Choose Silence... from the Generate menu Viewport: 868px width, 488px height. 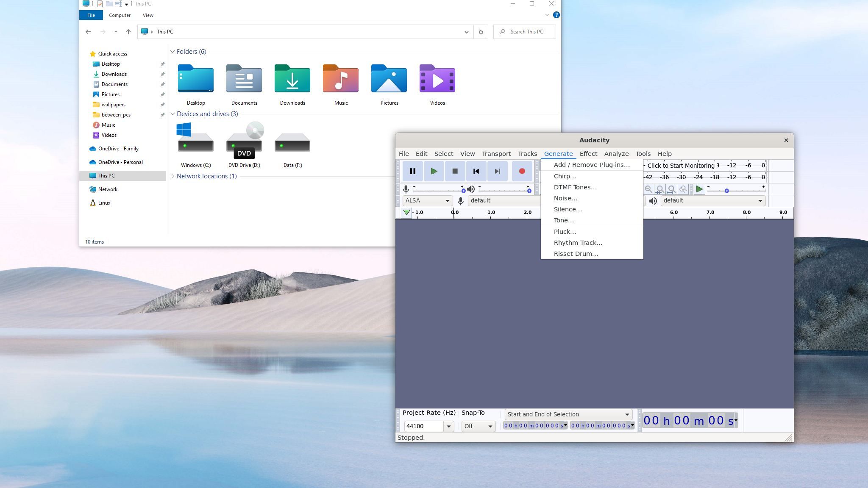click(592, 209)
